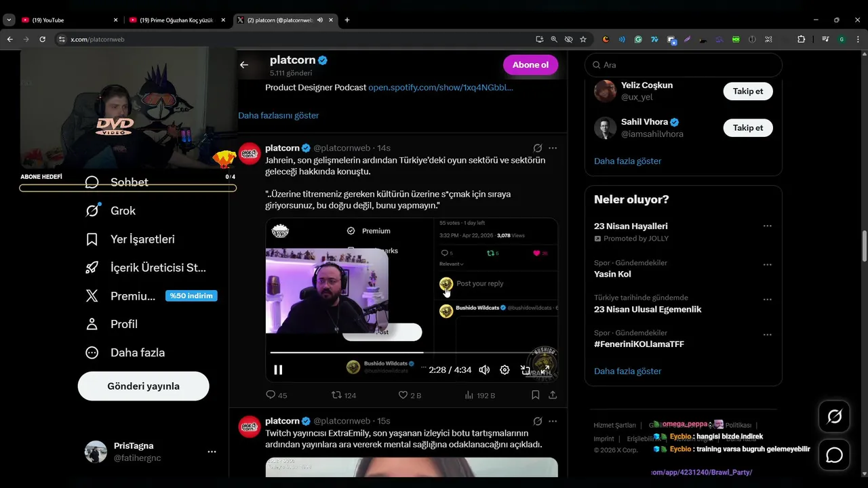Bookmark the Jahrein tweet
Screen dimensions: 868x488
pos(536,395)
